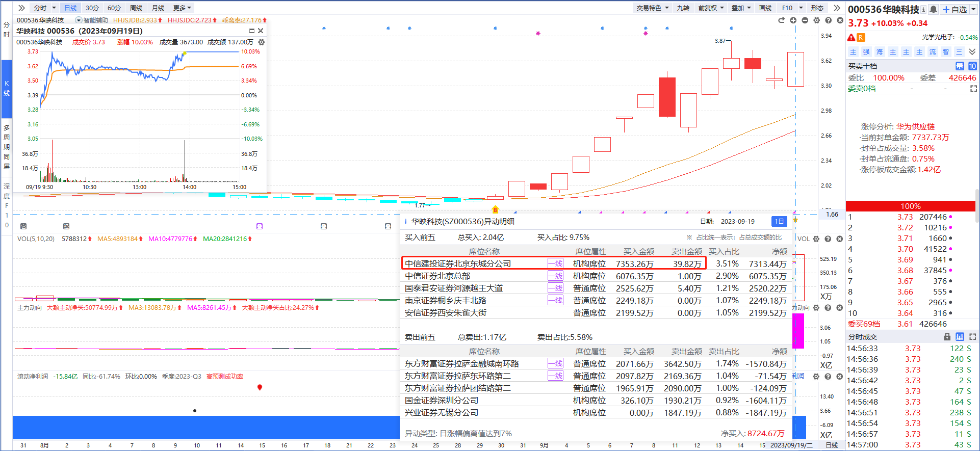Click the 三 tag icon
980x451 pixels.
click(959, 52)
